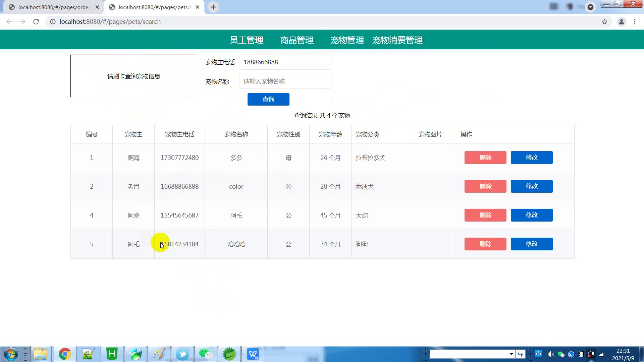Click the 请刷卡查询宠物信息 card box
The height and width of the screenshot is (362, 644).
[134, 76]
